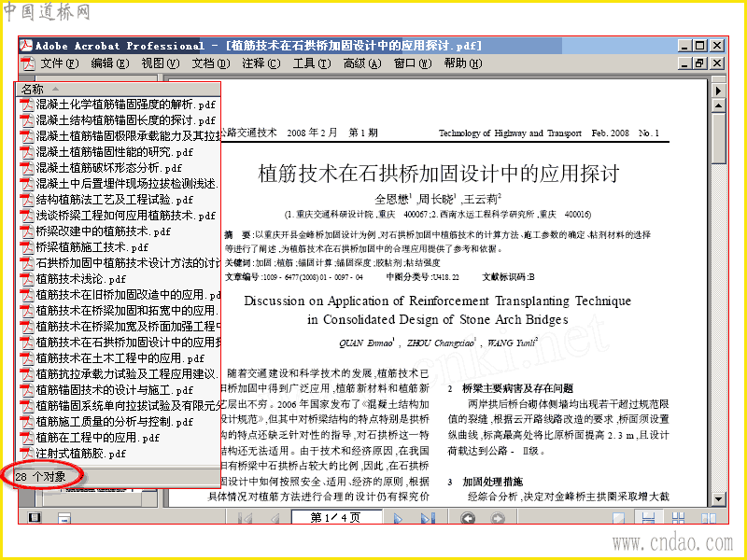The image size is (747, 560).
Task: Restore the inner document window
Action: point(700,63)
